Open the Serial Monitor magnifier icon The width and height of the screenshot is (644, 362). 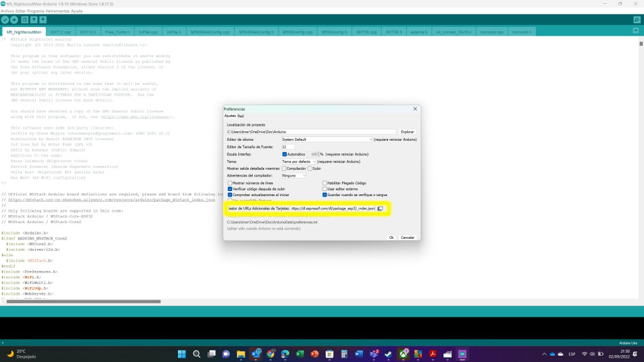pyautogui.click(x=636, y=20)
